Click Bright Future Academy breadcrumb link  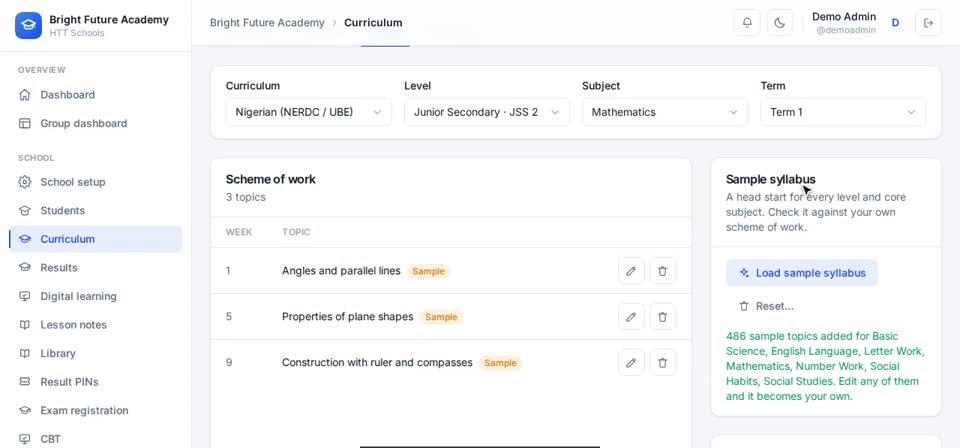point(267,23)
